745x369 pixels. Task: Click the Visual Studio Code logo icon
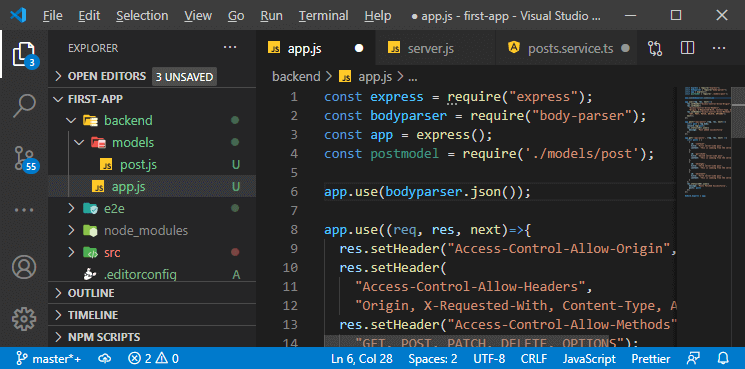point(18,15)
